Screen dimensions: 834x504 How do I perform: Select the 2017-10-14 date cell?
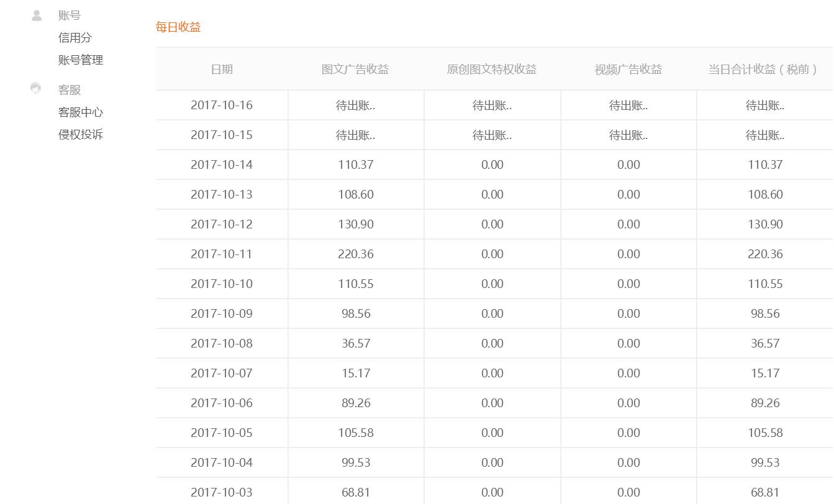pyautogui.click(x=222, y=164)
